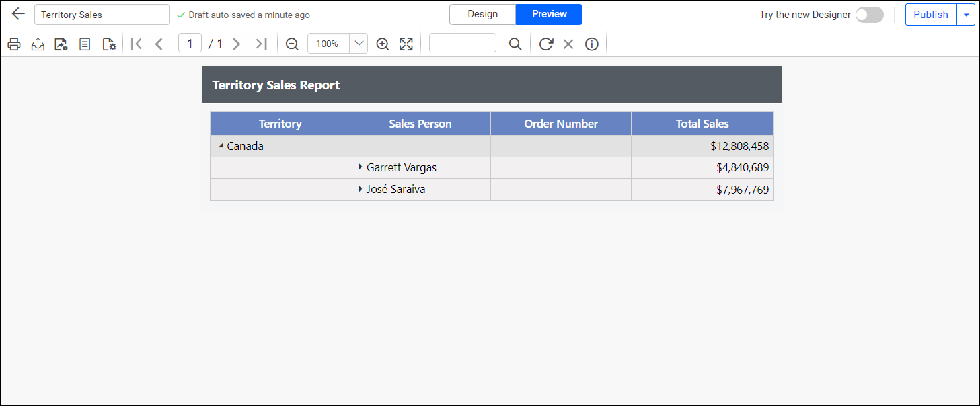Enable the Try the new Designer toggle
The height and width of the screenshot is (406, 980).
[x=869, y=14]
